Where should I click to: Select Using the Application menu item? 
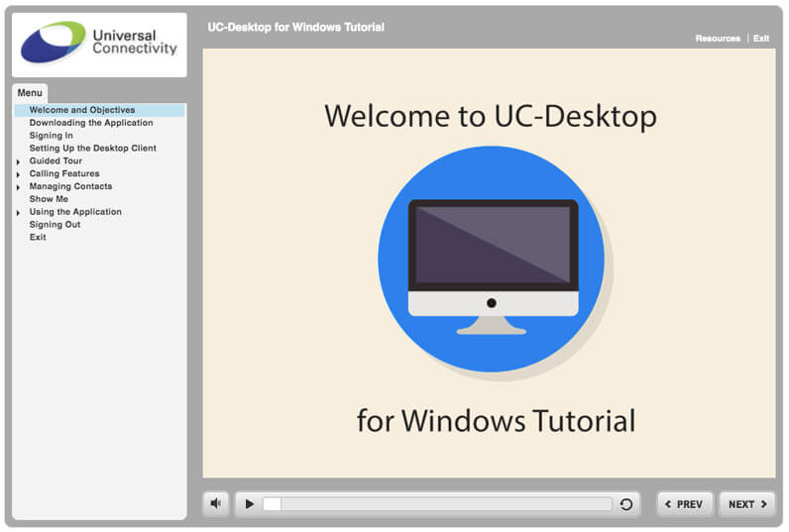[75, 212]
